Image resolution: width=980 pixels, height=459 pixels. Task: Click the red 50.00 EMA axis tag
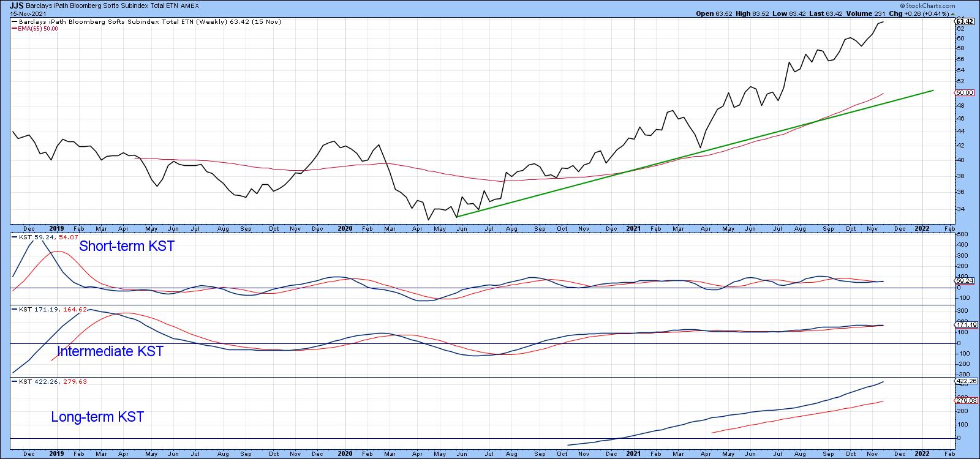(x=964, y=93)
